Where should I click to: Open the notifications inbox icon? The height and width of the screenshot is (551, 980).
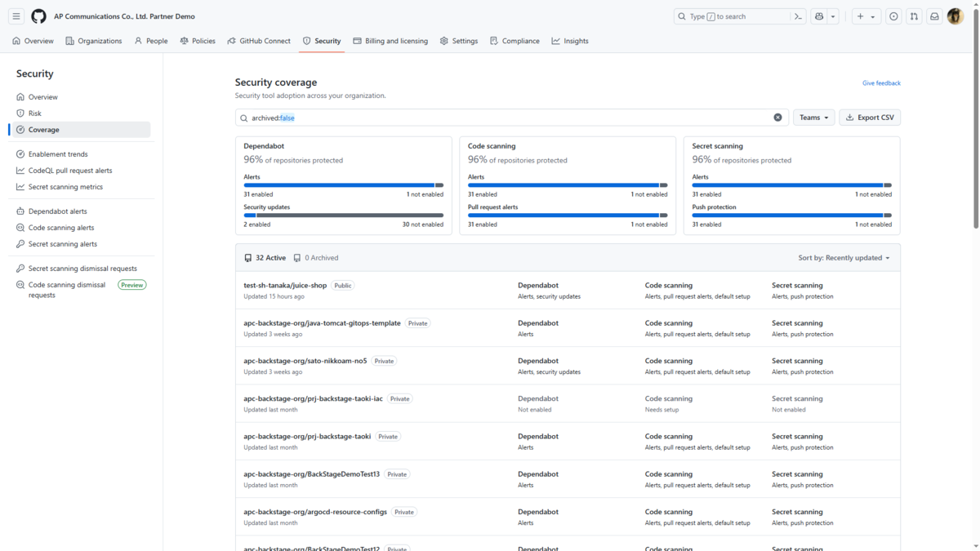[x=934, y=16]
